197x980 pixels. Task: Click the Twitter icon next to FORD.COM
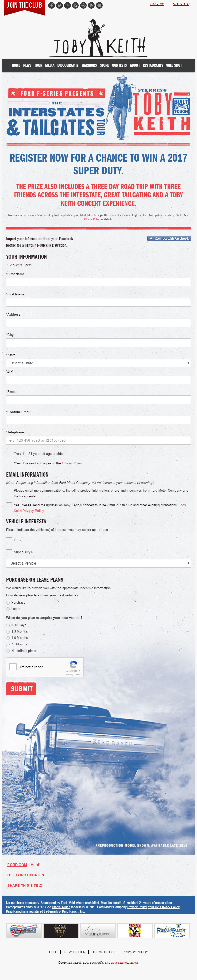tap(38, 865)
